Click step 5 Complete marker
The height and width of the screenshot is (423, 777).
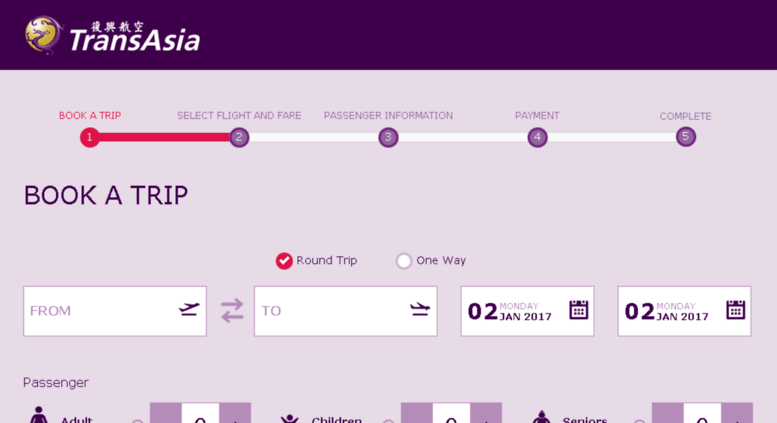[686, 136]
